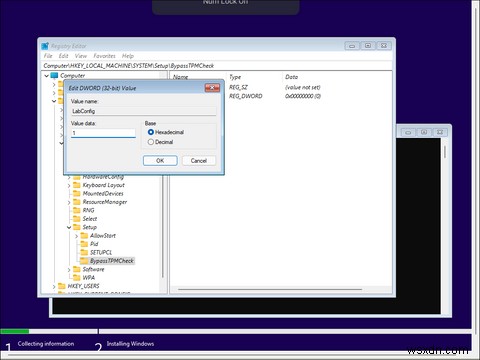Viewport: 480px width, 360px height.
Task: Select the REG_DWORD type cell
Action: point(245,96)
